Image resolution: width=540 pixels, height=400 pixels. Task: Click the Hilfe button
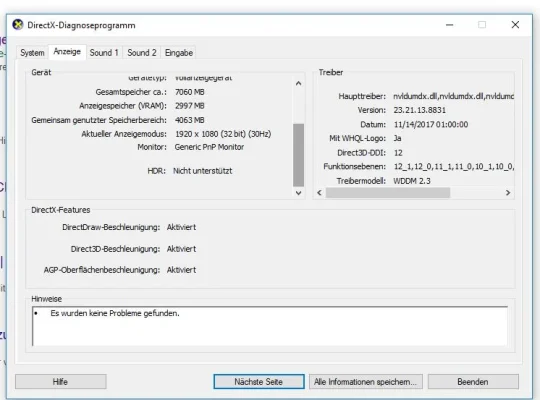[x=61, y=382]
